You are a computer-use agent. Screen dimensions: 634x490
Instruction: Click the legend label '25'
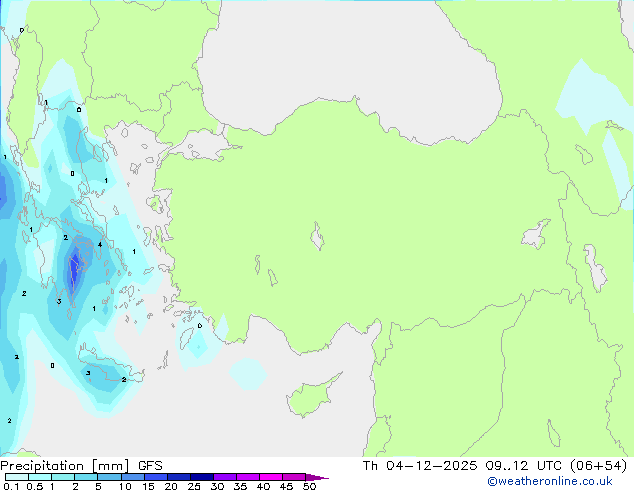pos(194,486)
